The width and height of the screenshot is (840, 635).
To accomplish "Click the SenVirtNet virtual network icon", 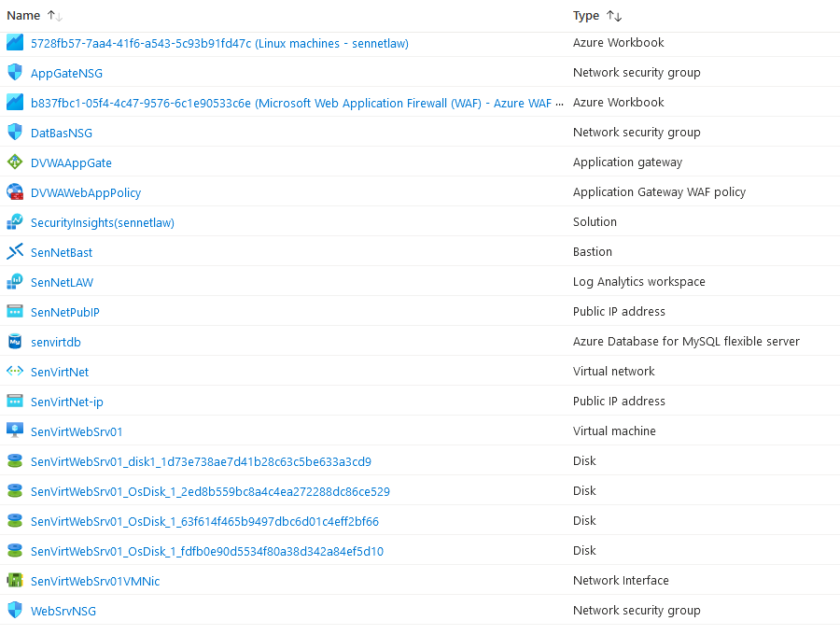I will click(15, 371).
